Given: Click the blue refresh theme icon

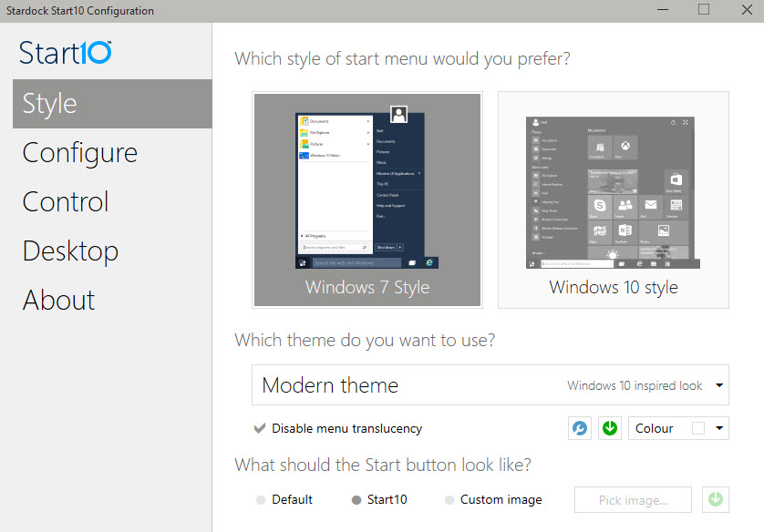Looking at the screenshot, I should pyautogui.click(x=580, y=428).
